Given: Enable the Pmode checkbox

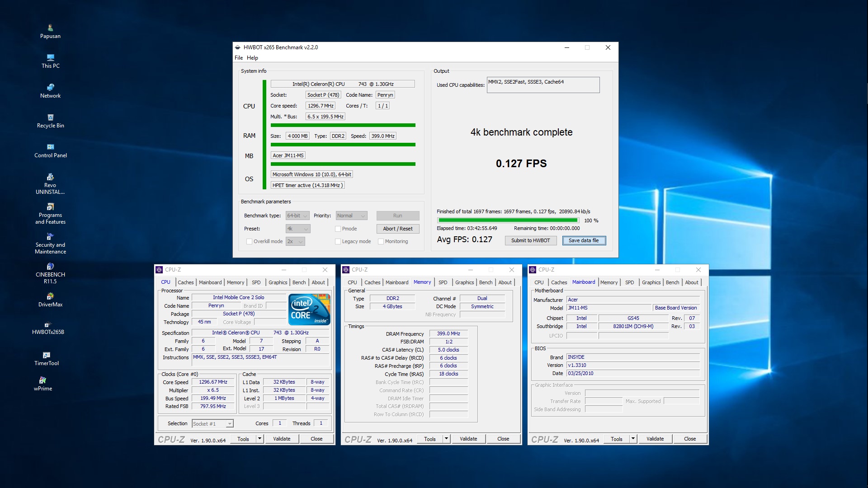Looking at the screenshot, I should click(x=338, y=229).
